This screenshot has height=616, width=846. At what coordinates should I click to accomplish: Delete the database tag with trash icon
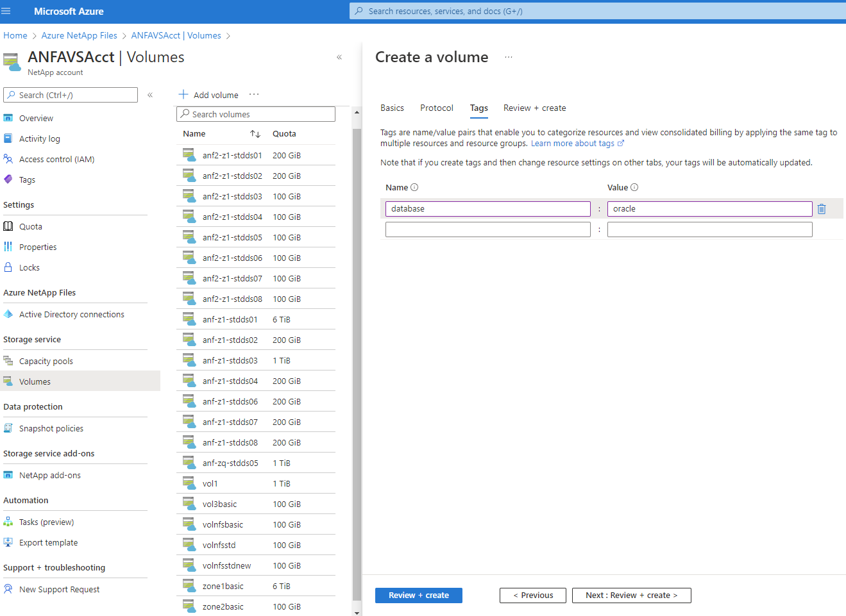click(822, 209)
